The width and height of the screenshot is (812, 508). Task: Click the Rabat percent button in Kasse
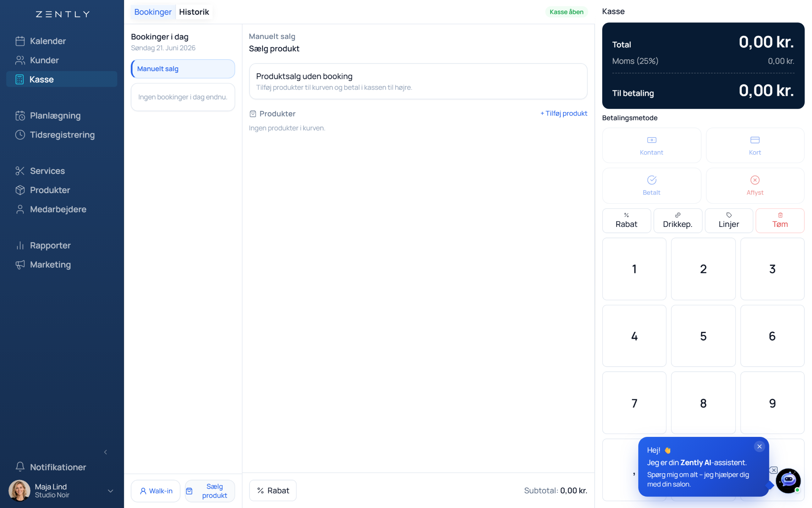[x=626, y=221]
